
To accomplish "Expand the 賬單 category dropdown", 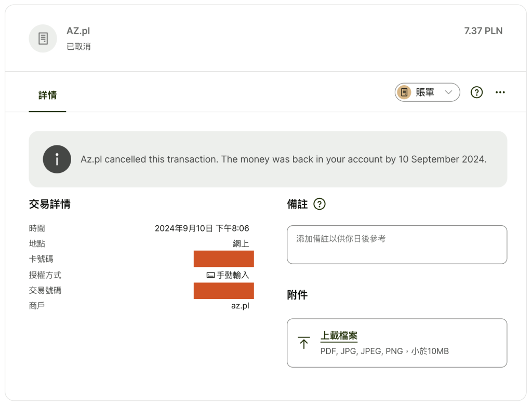I will (427, 92).
